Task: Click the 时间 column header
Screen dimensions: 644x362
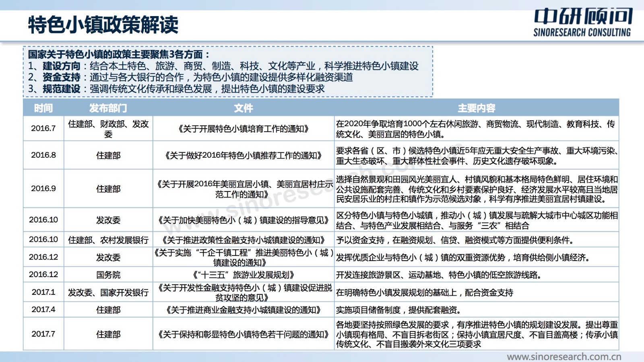Action: [43, 108]
